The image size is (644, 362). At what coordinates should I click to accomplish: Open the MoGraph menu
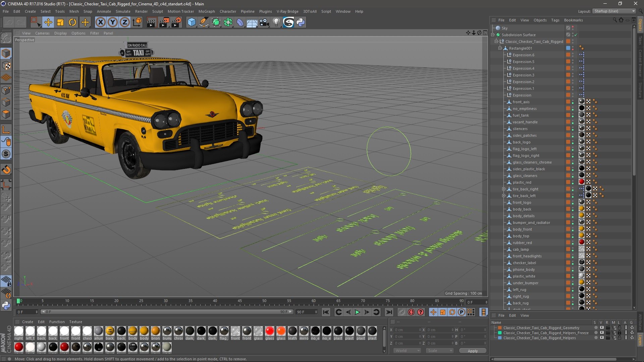[207, 11]
